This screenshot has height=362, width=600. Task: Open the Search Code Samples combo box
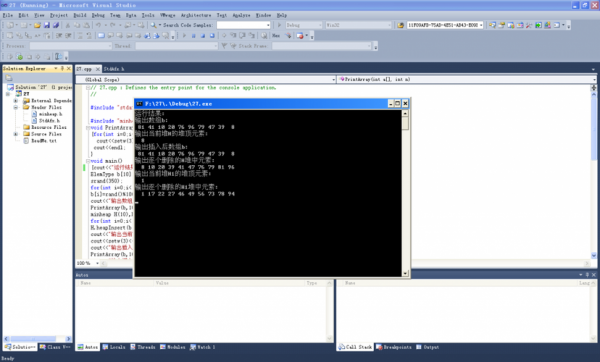coord(268,25)
